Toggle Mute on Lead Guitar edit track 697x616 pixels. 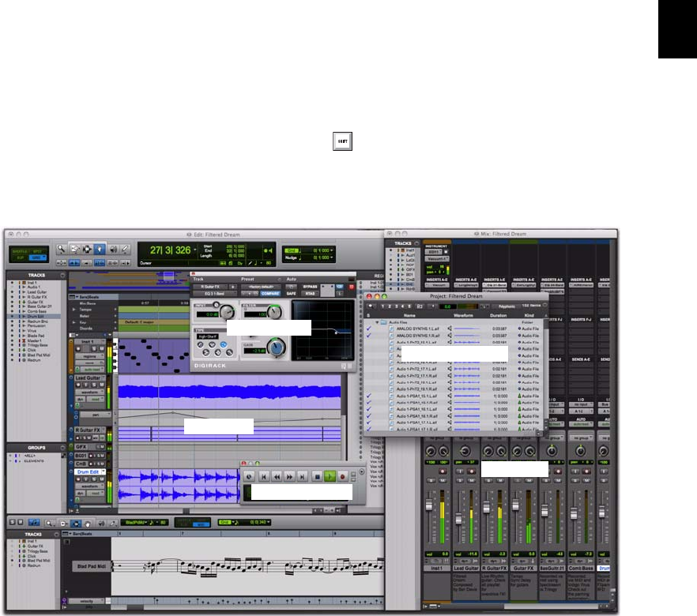(102, 385)
